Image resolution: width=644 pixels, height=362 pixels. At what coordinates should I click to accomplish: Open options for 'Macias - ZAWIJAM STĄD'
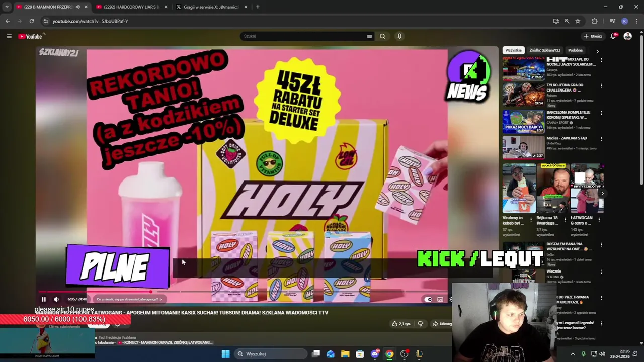(x=601, y=139)
